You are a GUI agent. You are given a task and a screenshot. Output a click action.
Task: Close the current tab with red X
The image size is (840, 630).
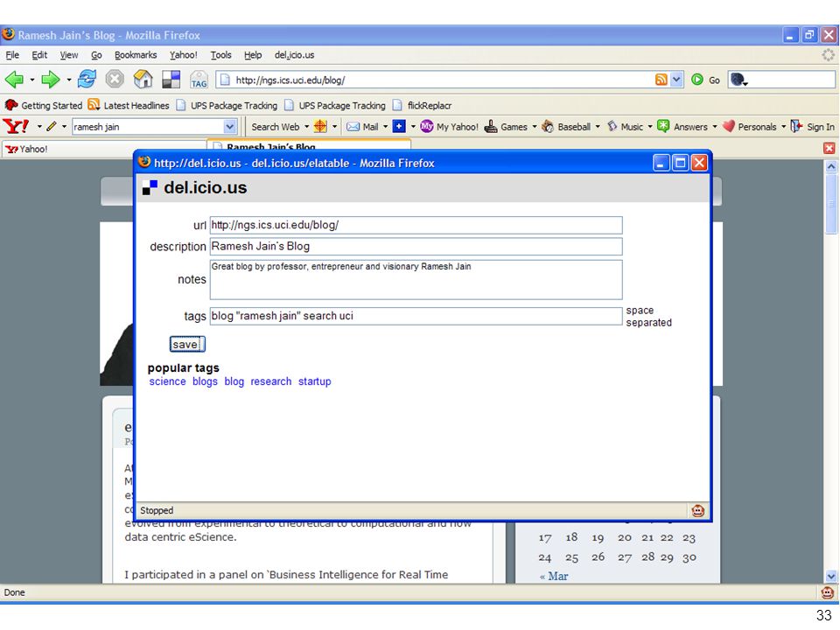click(x=829, y=149)
